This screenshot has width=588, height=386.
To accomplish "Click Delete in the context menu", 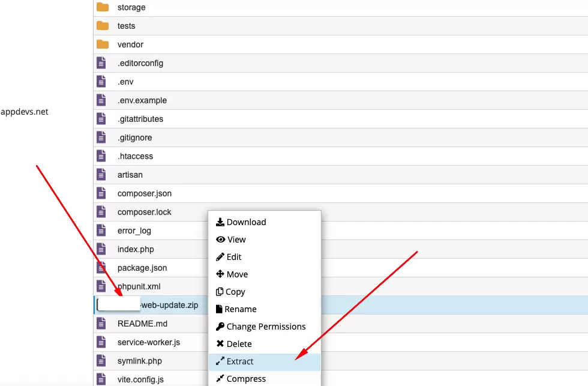I will click(239, 344).
